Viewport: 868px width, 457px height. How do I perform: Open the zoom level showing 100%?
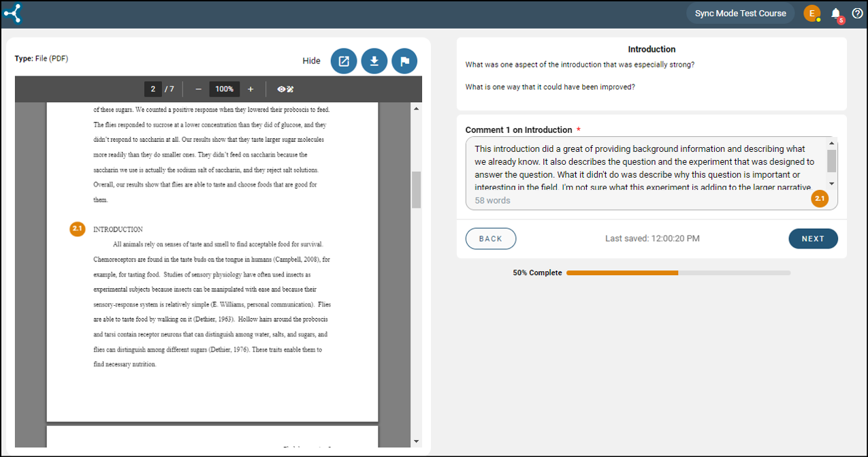pyautogui.click(x=224, y=89)
